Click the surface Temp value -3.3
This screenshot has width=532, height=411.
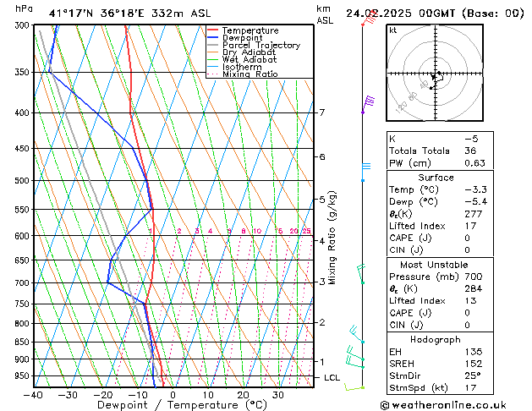point(475,189)
